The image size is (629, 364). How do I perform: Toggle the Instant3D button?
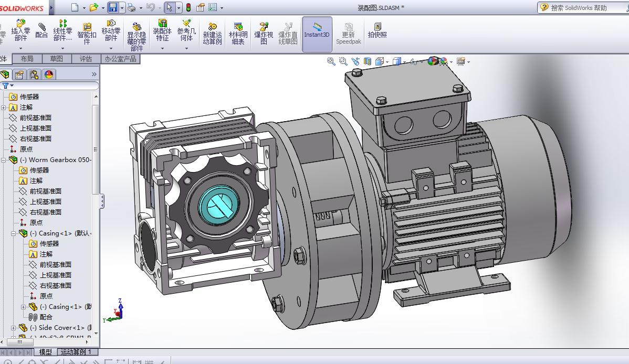(317, 34)
